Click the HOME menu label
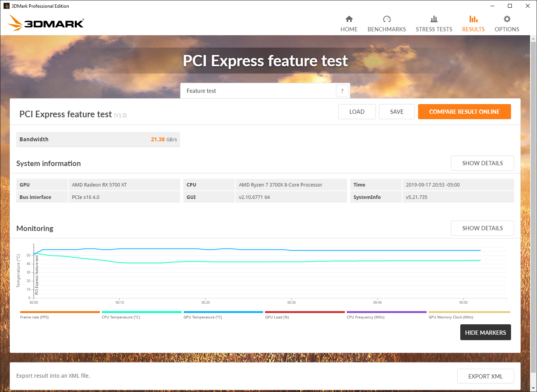The width and height of the screenshot is (537, 392). 349,29
